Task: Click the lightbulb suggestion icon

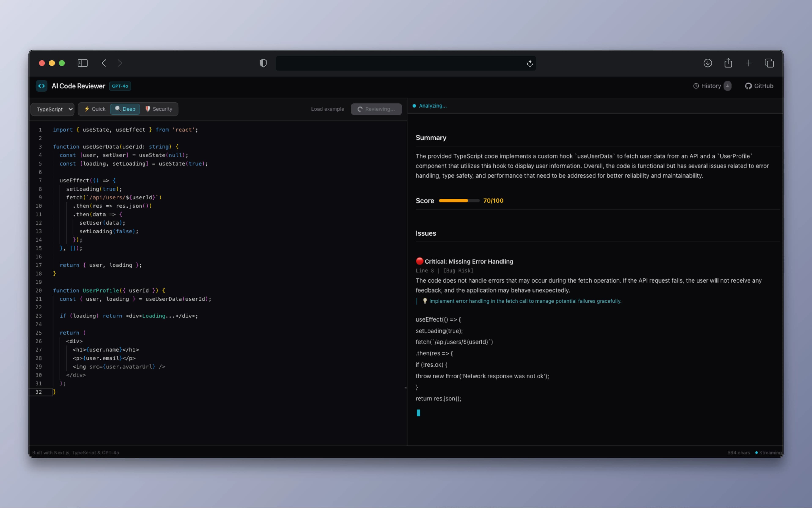Action: click(425, 301)
